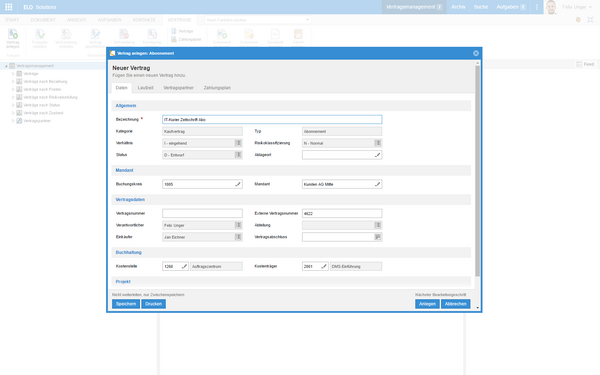This screenshot has height=375, width=600.
Task: Open the KONTAKTE ribbon tab
Action: pos(144,20)
